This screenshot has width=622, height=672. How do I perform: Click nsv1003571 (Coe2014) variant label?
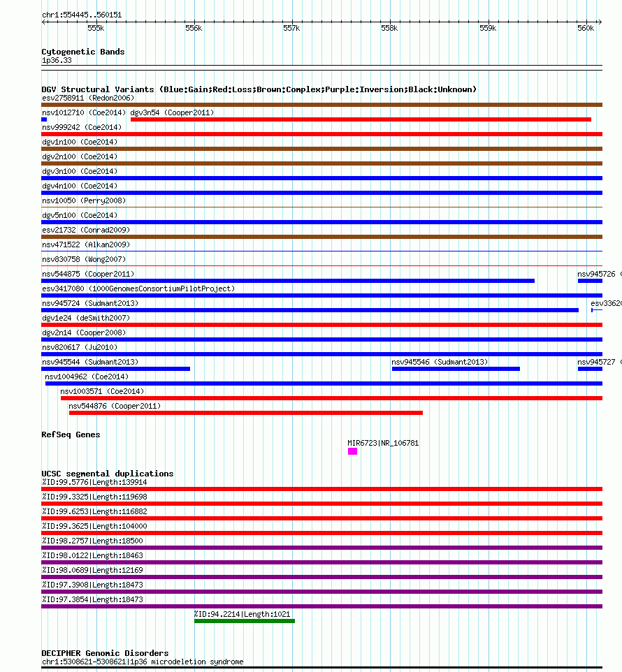[102, 391]
